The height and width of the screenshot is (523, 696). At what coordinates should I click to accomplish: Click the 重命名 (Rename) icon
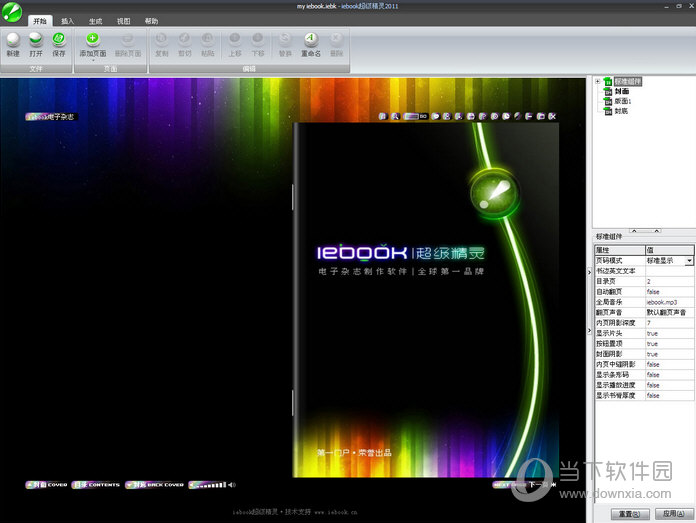(x=311, y=39)
